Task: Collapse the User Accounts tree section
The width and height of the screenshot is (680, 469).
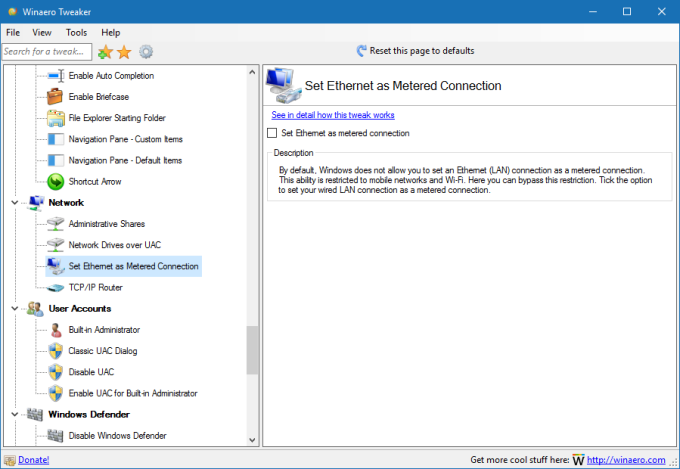Action: coord(15,308)
